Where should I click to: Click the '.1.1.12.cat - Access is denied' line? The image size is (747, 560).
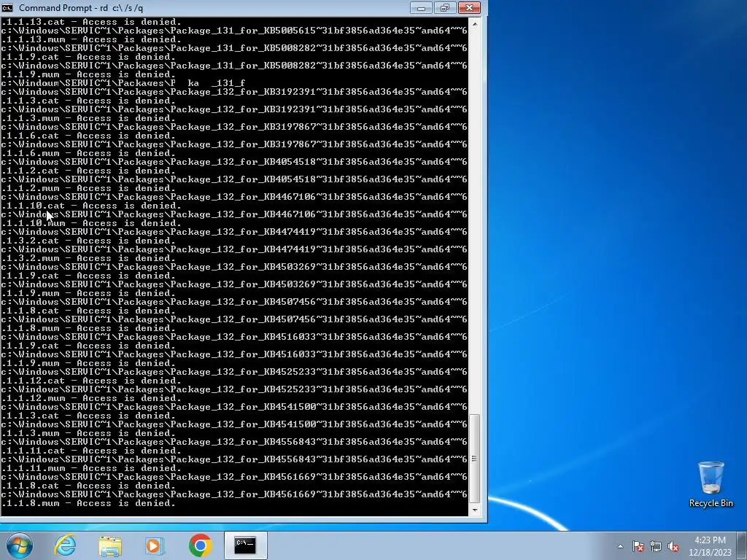point(91,381)
